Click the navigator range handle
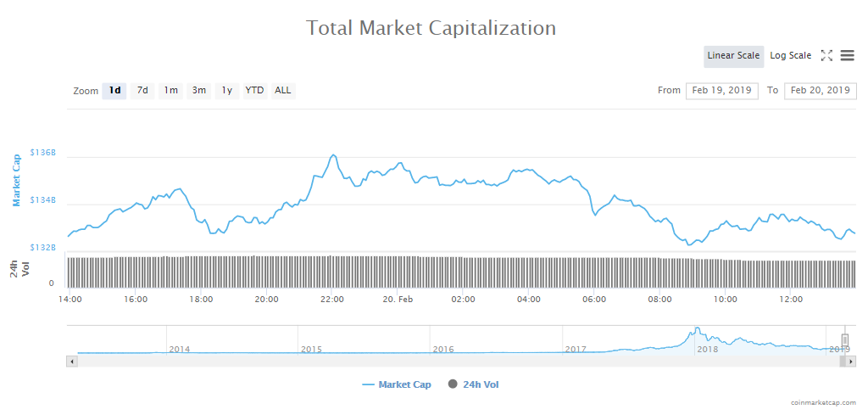 point(844,339)
